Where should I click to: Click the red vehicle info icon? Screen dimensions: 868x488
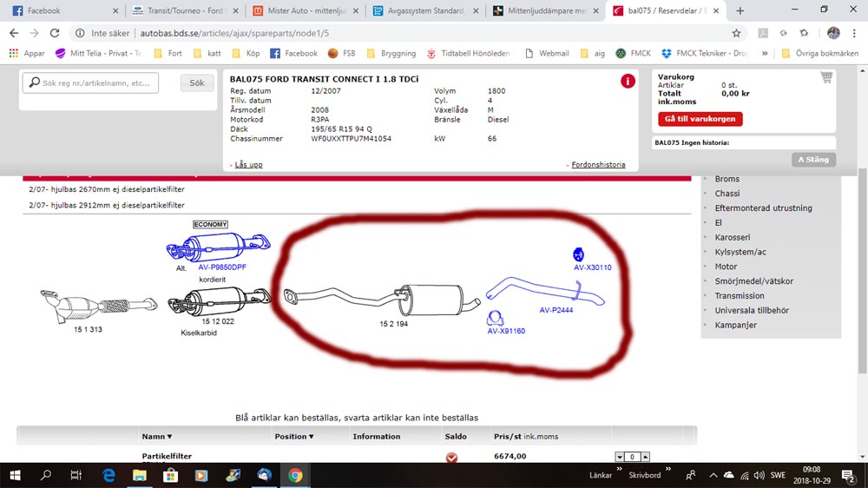pos(628,82)
